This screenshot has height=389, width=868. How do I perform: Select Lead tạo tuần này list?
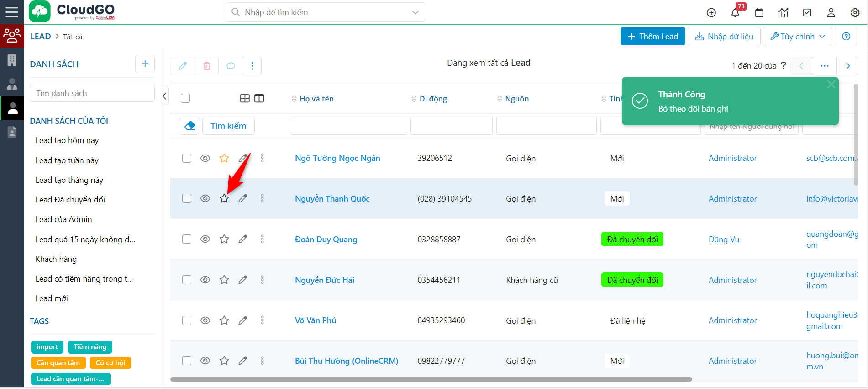click(x=67, y=160)
